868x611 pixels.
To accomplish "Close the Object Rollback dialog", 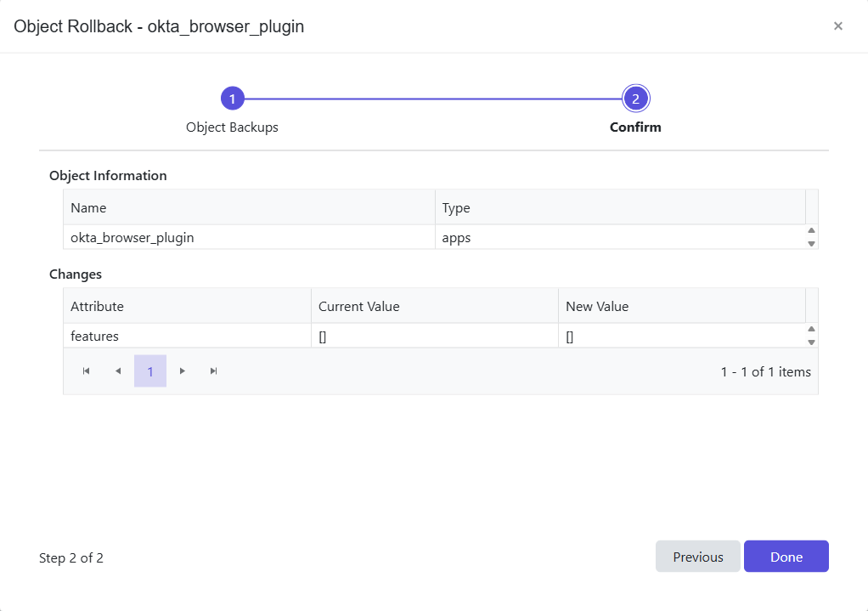I will point(838,25).
